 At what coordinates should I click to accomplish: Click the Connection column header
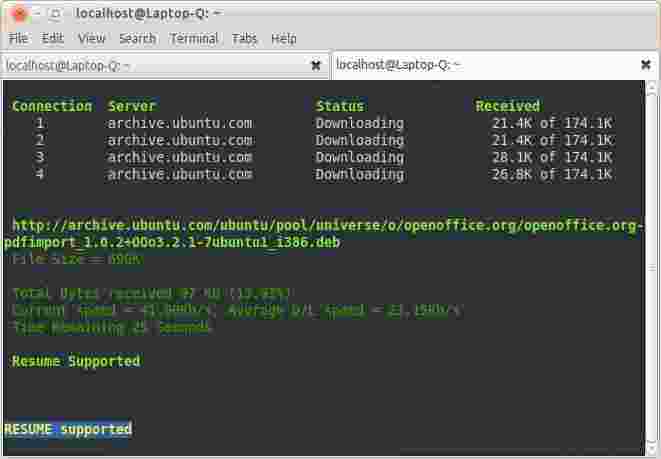(x=52, y=106)
